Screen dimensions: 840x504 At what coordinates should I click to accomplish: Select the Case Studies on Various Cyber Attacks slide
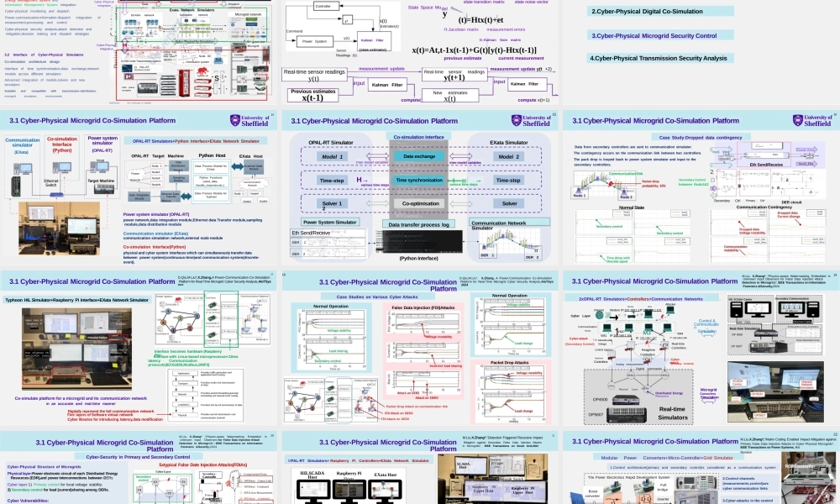coord(420,348)
